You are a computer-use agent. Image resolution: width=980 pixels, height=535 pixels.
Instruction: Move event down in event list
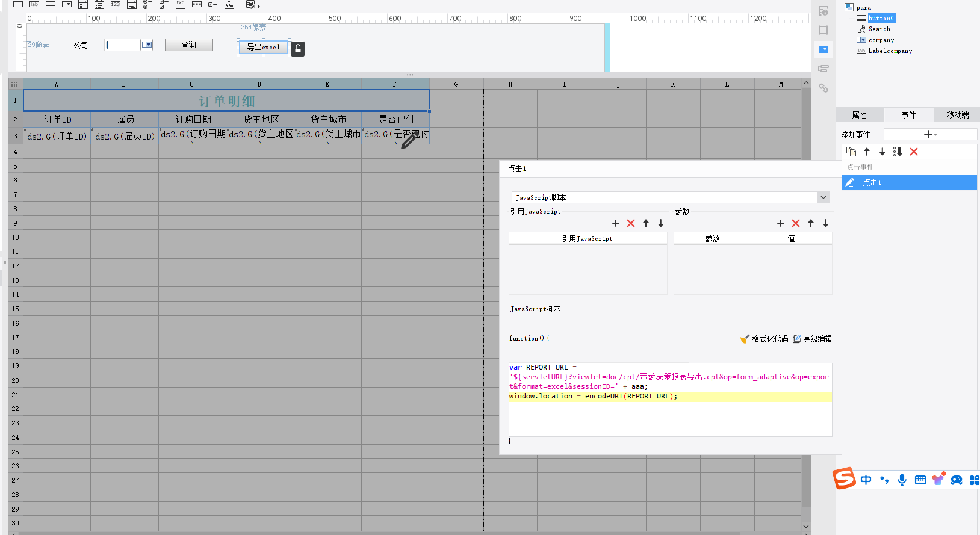[882, 152]
